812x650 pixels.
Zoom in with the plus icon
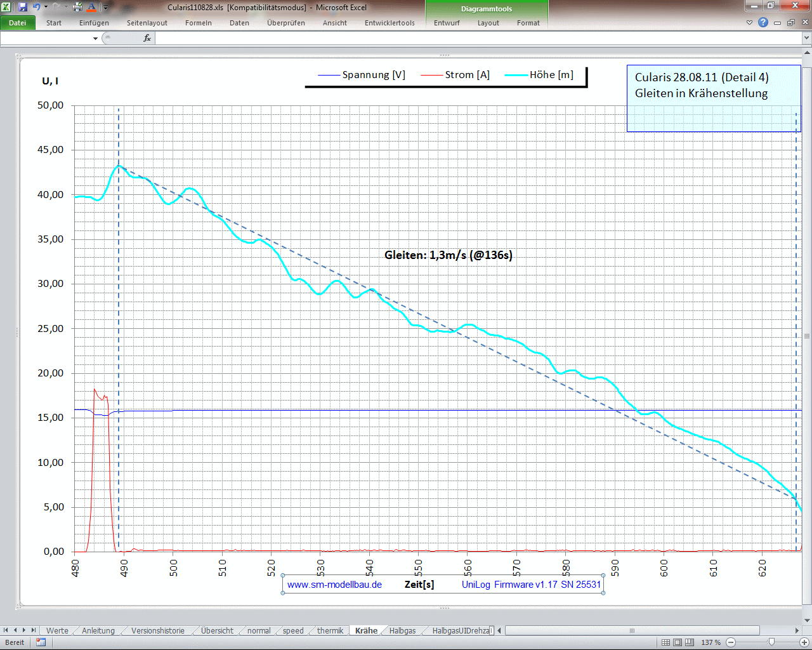point(804,642)
